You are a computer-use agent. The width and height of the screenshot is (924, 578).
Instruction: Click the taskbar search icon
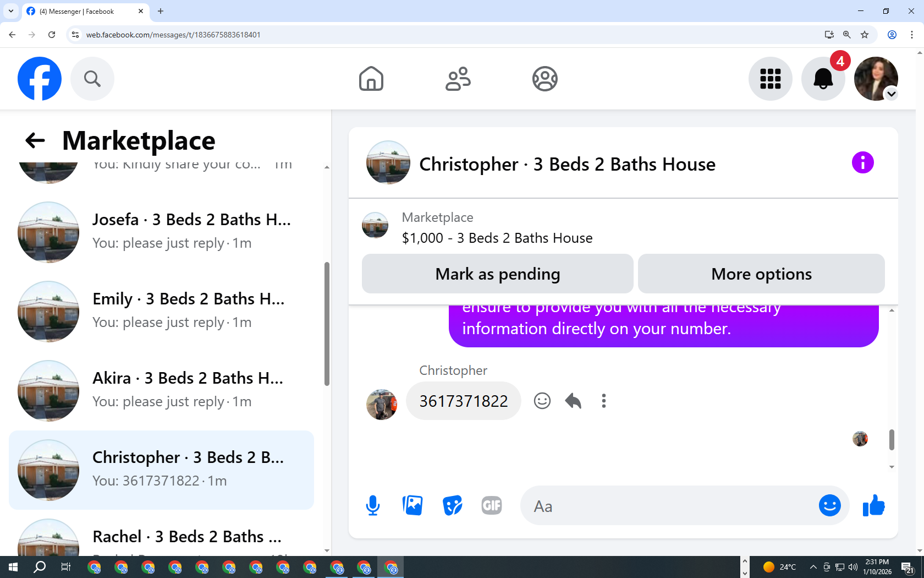pos(40,567)
